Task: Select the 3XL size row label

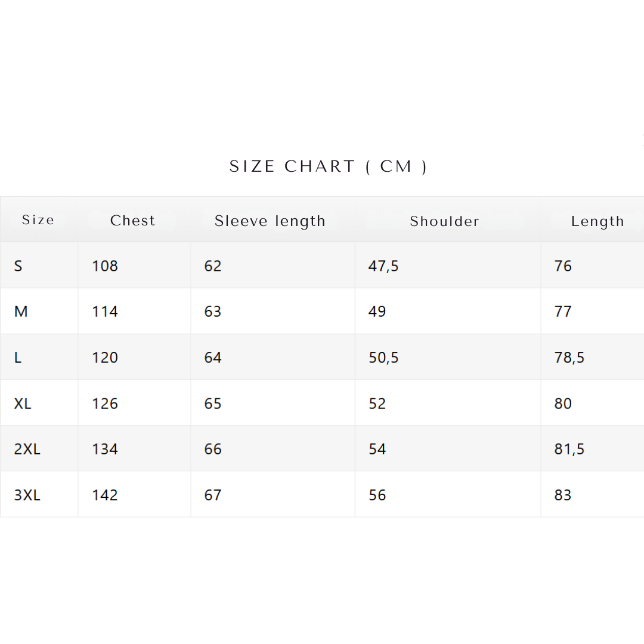Action: tap(27, 495)
